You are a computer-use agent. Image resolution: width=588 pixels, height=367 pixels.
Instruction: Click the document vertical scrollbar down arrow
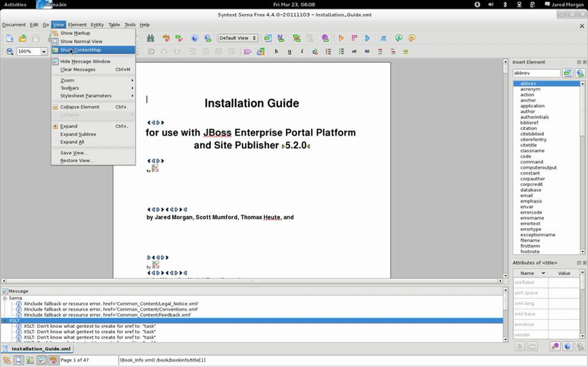[505, 276]
